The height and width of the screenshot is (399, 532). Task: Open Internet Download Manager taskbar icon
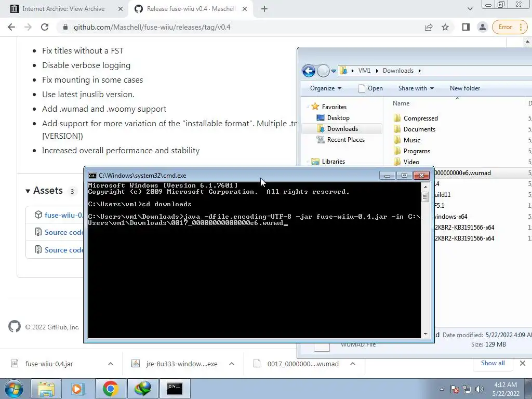point(142,389)
